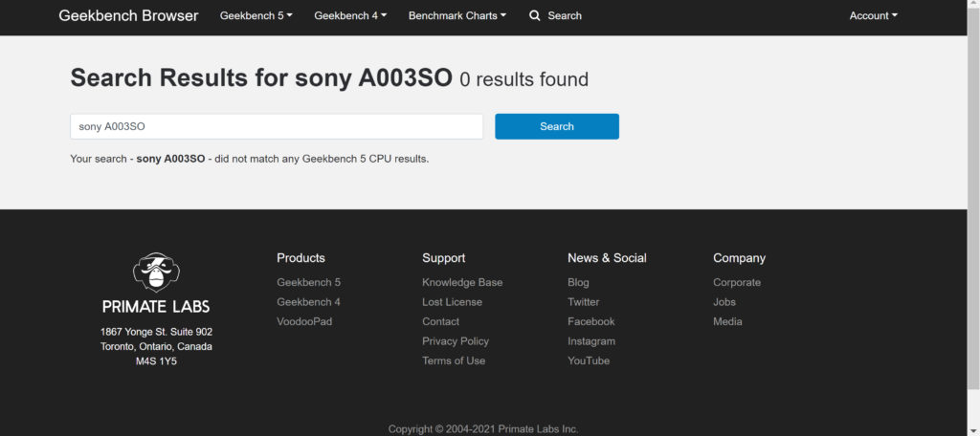
Task: Open Geekbench 4 link under Products
Action: coord(309,302)
